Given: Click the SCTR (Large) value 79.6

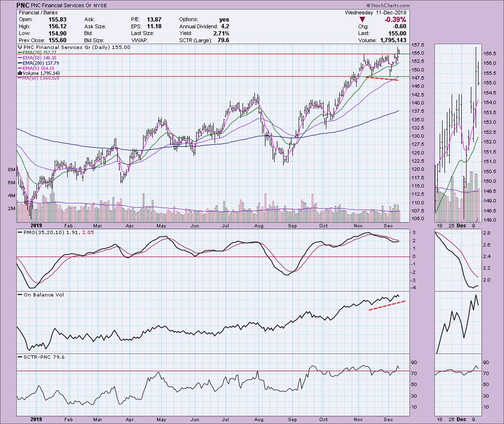Looking at the screenshot, I should pos(223,40).
